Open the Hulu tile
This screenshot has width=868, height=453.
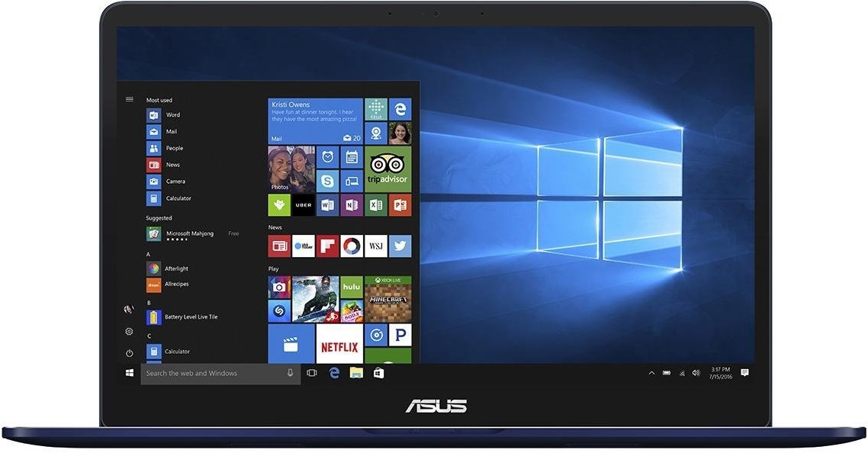(352, 287)
